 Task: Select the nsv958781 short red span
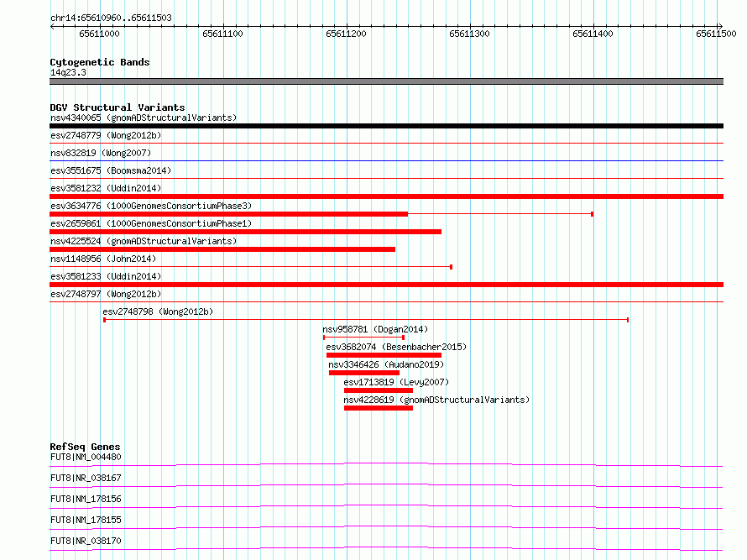click(x=364, y=338)
